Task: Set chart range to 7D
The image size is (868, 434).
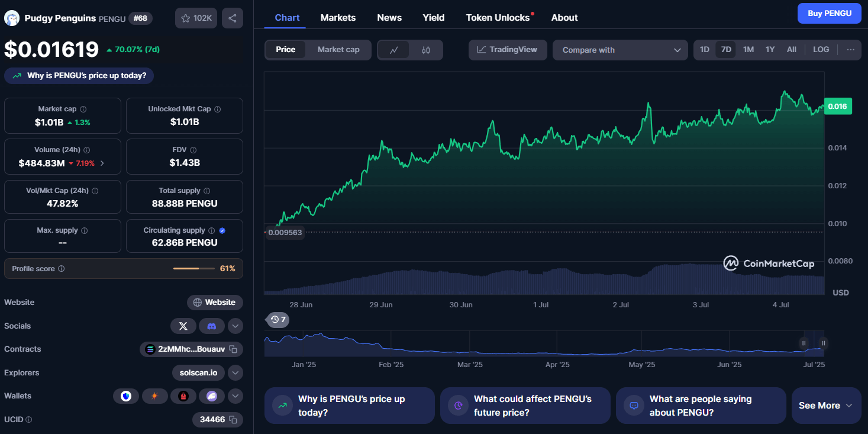Action: coord(726,50)
